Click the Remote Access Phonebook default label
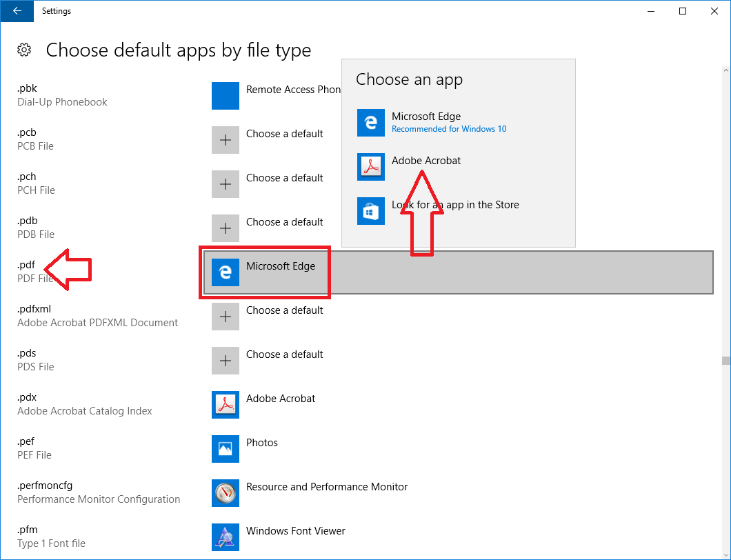The height and width of the screenshot is (560, 731). (293, 90)
